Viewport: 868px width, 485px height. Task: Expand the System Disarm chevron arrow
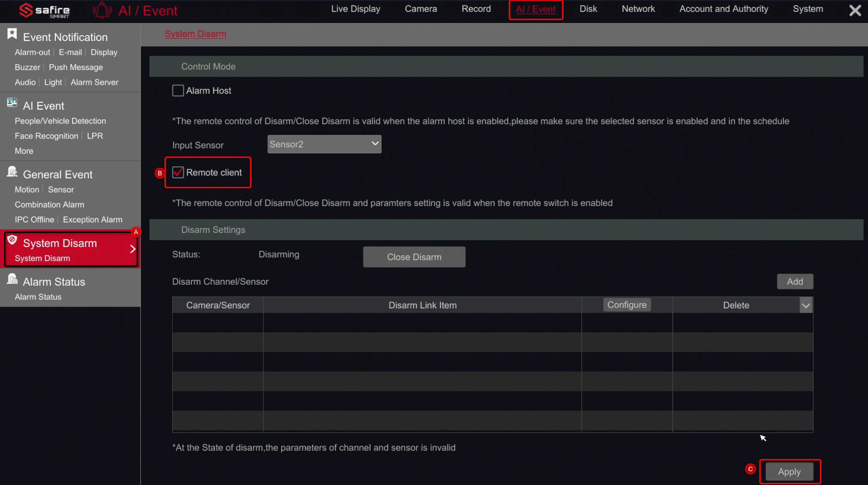pos(133,249)
